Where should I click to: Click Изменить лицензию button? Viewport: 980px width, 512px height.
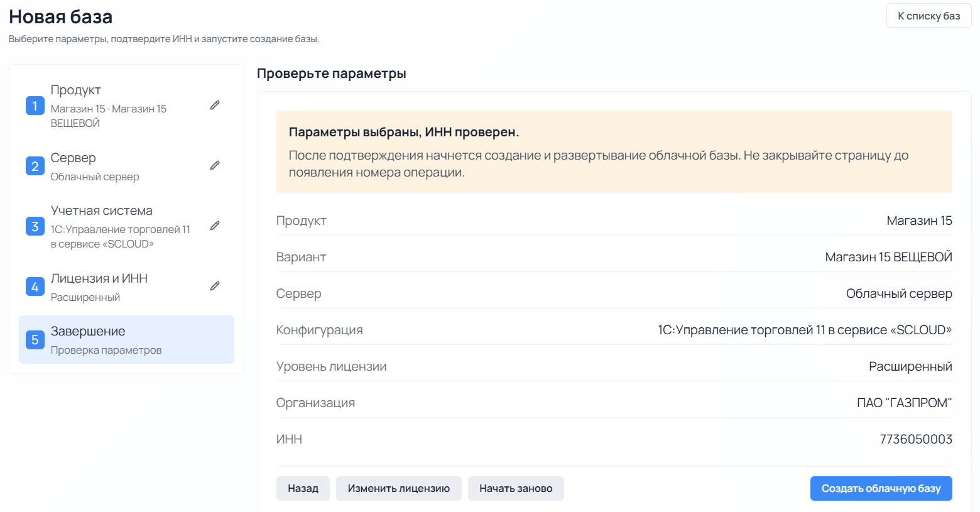(399, 488)
